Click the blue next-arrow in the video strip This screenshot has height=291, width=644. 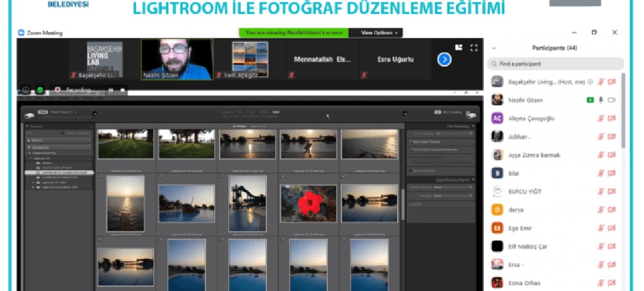[445, 60]
